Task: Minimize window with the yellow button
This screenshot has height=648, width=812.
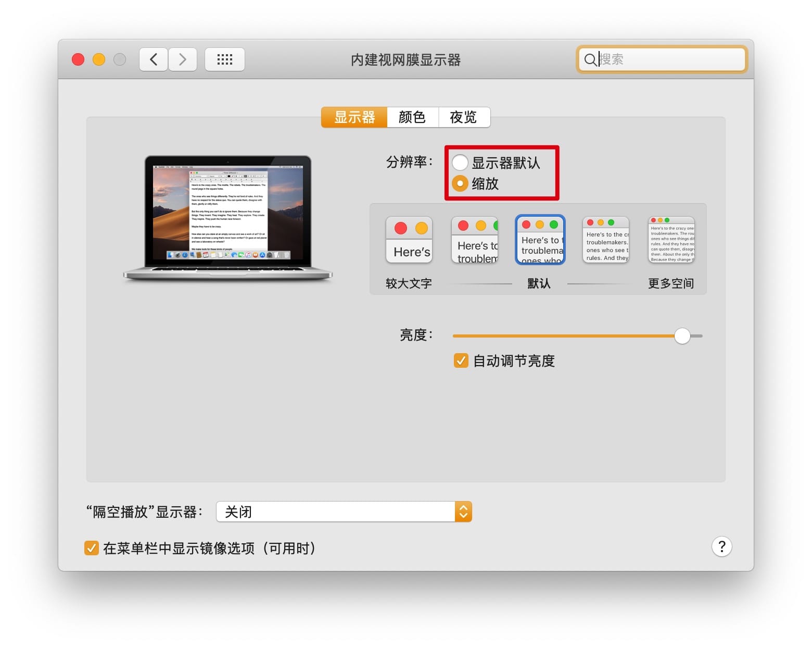Action: 99,59
